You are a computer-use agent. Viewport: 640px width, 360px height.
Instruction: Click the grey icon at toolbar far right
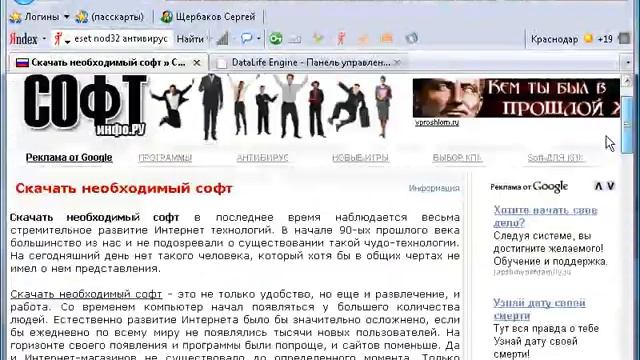pos(625,39)
